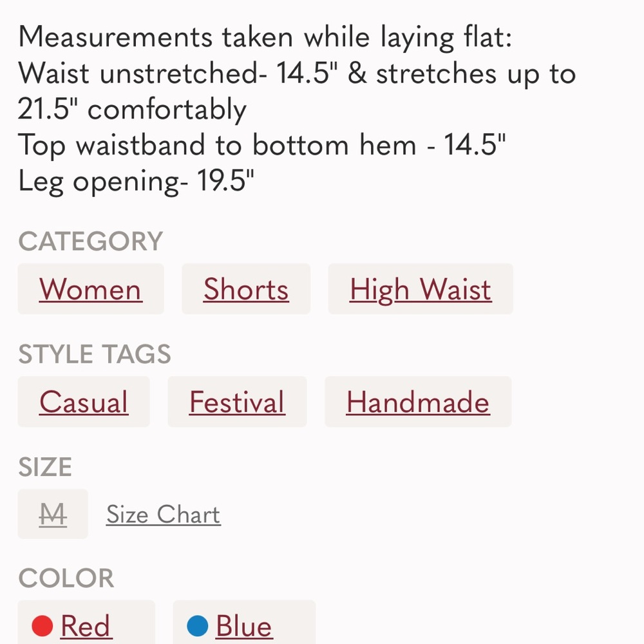Image resolution: width=644 pixels, height=644 pixels.
Task: Open High Waist filtered listings
Action: pyautogui.click(x=420, y=289)
